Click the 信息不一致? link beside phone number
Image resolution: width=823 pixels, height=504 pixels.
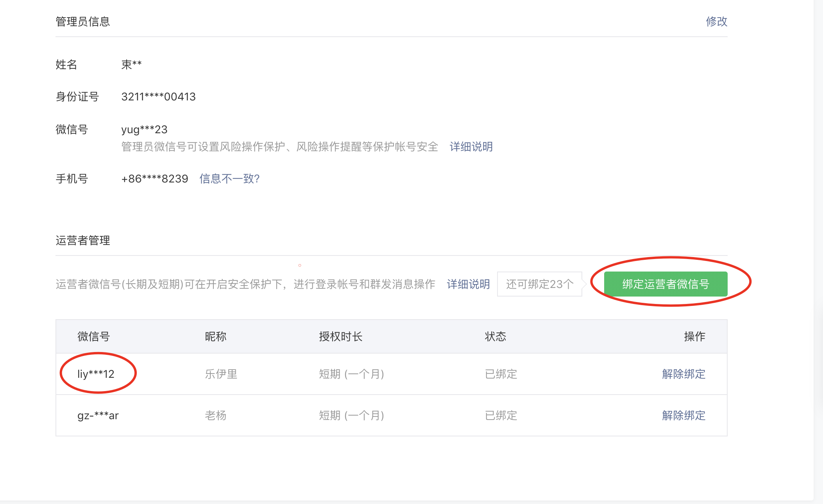[229, 179]
